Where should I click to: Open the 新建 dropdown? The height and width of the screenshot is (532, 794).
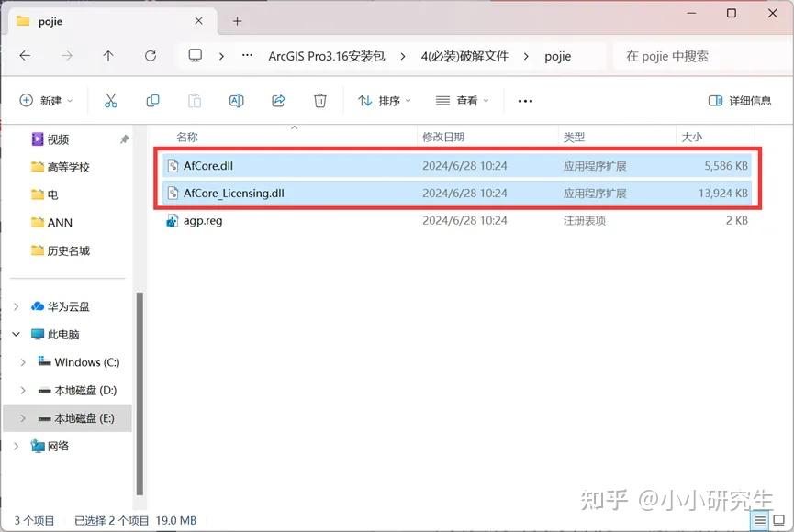point(46,101)
